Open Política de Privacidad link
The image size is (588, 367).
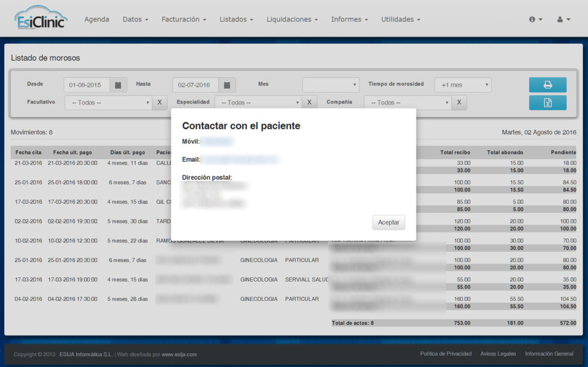[x=446, y=353]
